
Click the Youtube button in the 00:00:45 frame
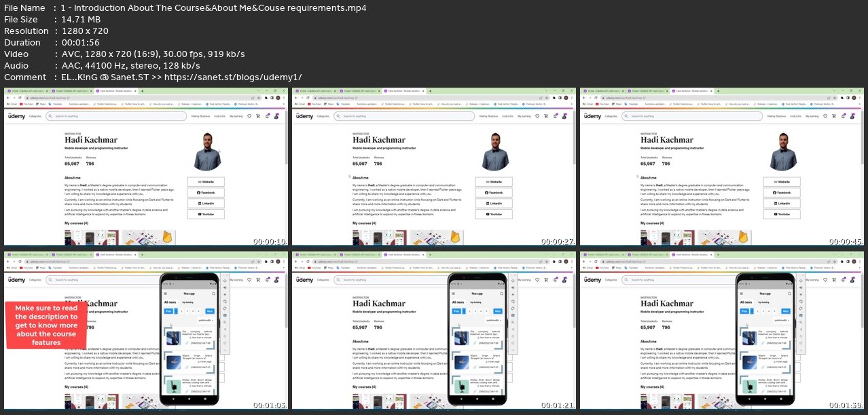tap(780, 214)
